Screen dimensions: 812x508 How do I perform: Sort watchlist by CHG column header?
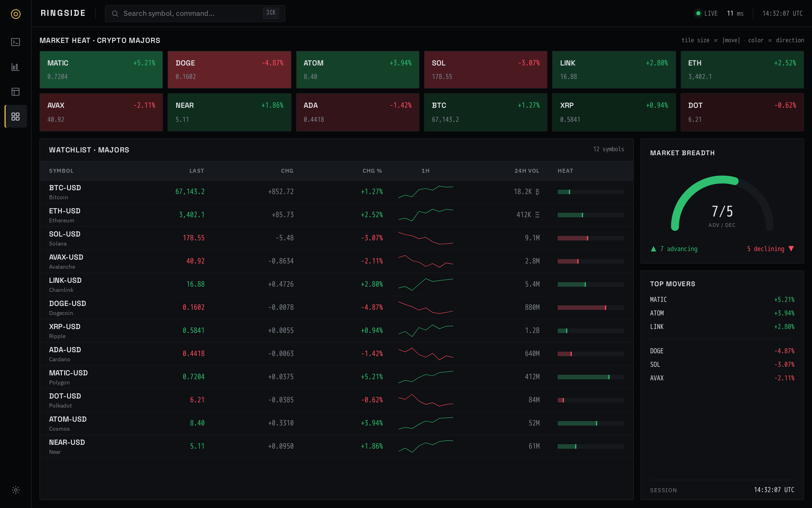(287, 171)
